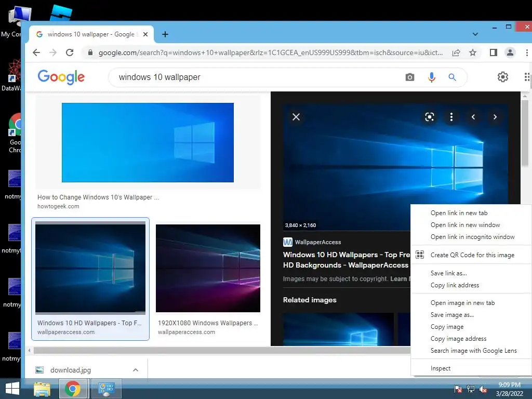532x399 pixels.
Task: Click the forward navigation arrow
Action: tap(53, 52)
